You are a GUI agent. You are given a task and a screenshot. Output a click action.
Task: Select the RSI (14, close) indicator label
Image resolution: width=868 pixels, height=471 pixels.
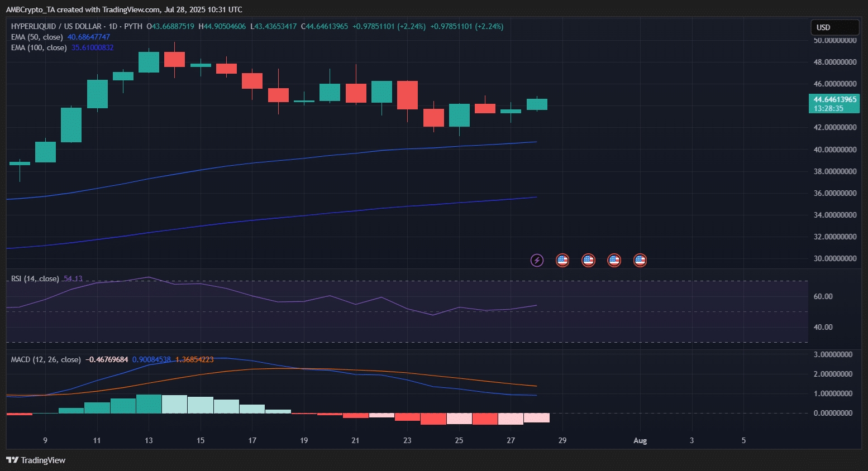click(x=35, y=278)
